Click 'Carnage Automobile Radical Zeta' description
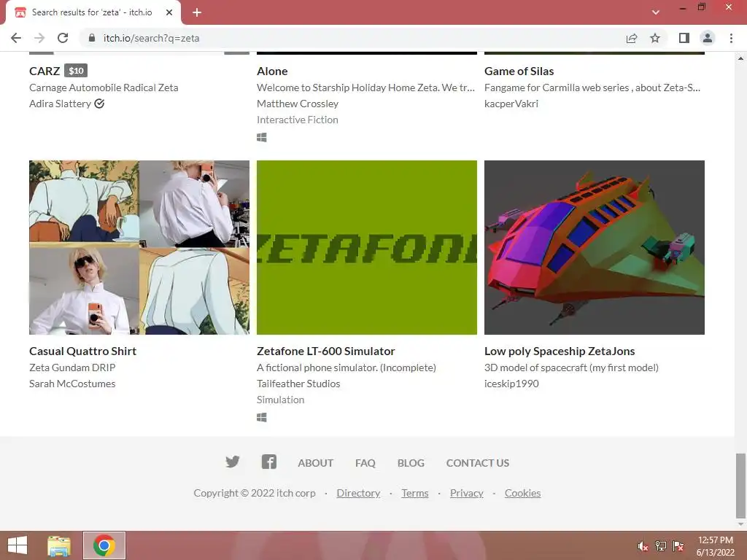This screenshot has height=560, width=747. point(104,87)
